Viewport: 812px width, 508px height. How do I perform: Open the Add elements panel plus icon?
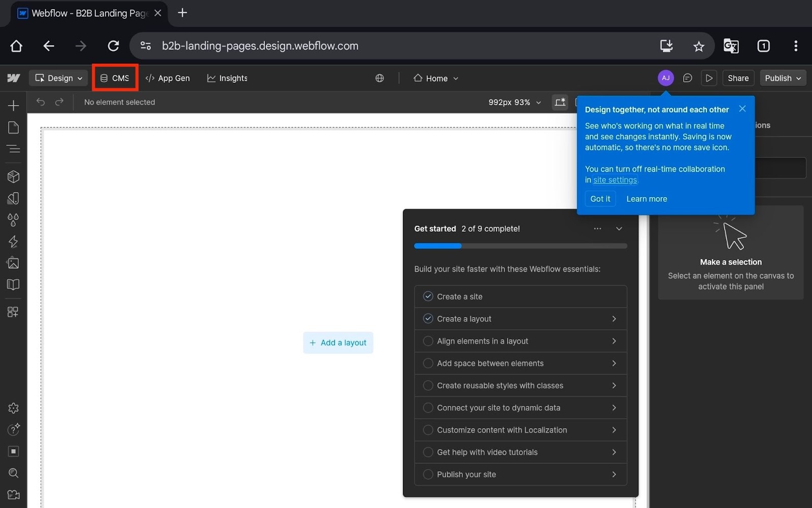coord(14,106)
